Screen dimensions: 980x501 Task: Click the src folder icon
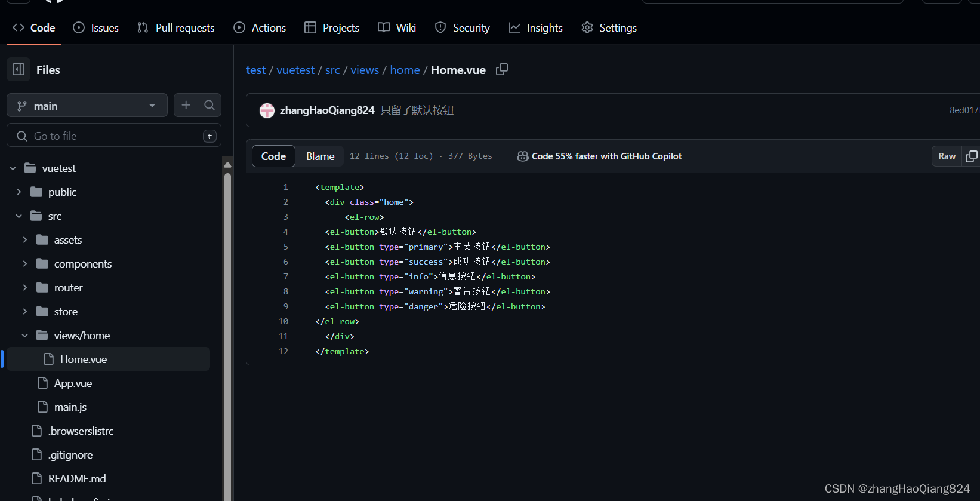[36, 216]
